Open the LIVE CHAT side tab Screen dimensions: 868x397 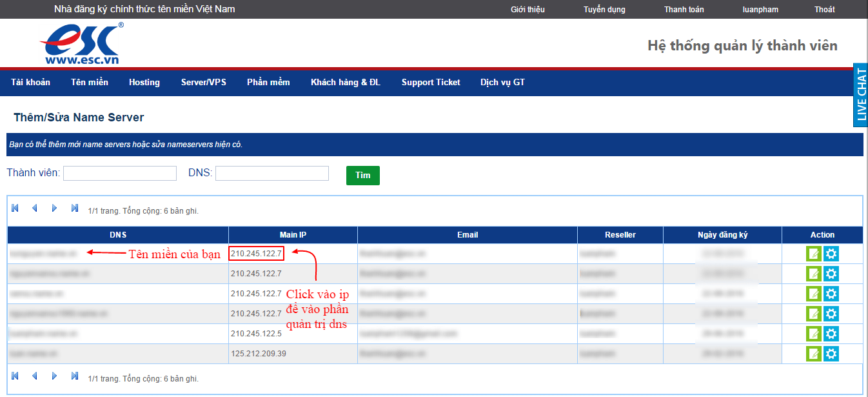pos(860,95)
